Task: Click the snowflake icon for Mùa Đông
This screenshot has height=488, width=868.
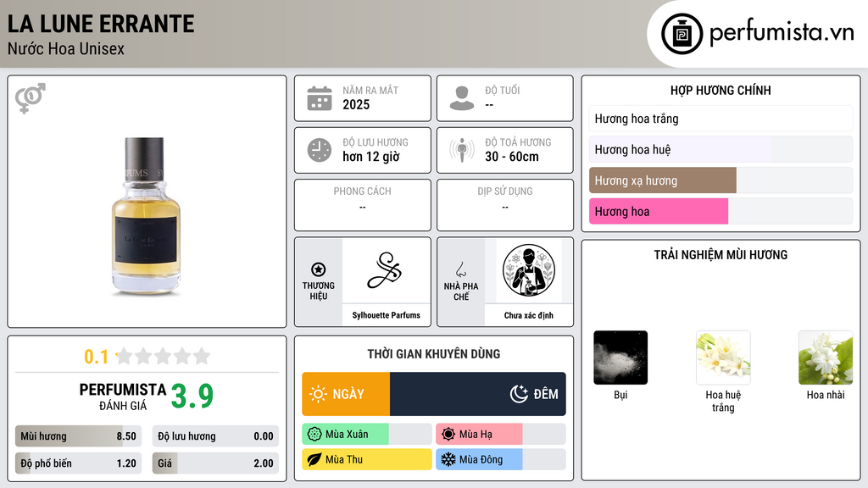Action: [448, 459]
